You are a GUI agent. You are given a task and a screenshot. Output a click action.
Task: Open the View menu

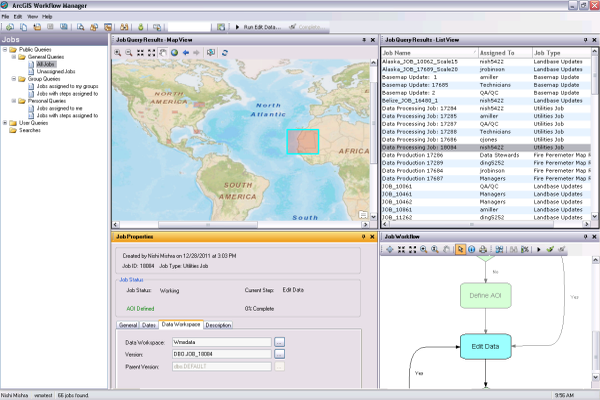click(33, 17)
